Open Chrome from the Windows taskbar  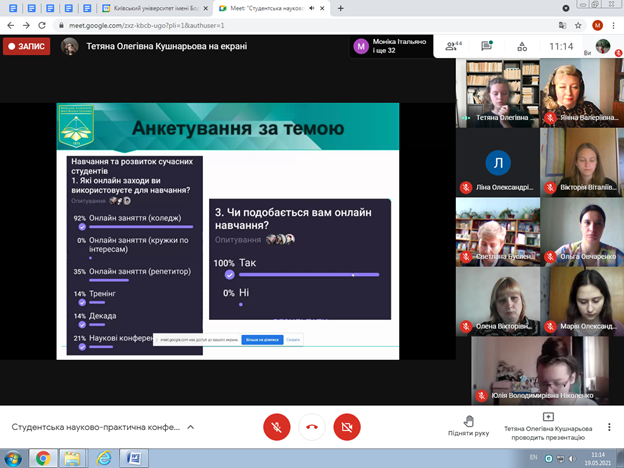tap(43, 458)
